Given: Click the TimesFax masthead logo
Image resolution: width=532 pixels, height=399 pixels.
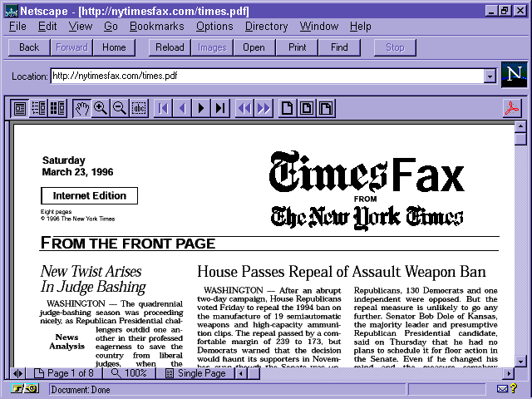Looking at the screenshot, I should pos(367,172).
